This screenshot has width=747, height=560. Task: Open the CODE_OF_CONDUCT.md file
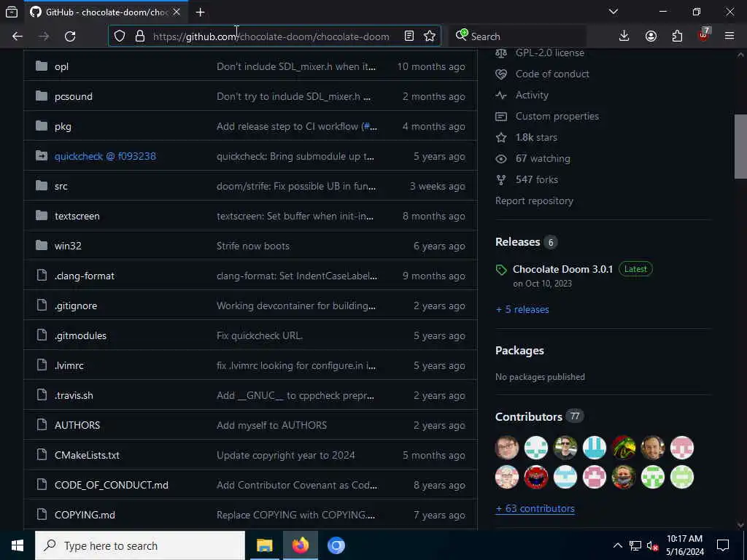pos(112,485)
